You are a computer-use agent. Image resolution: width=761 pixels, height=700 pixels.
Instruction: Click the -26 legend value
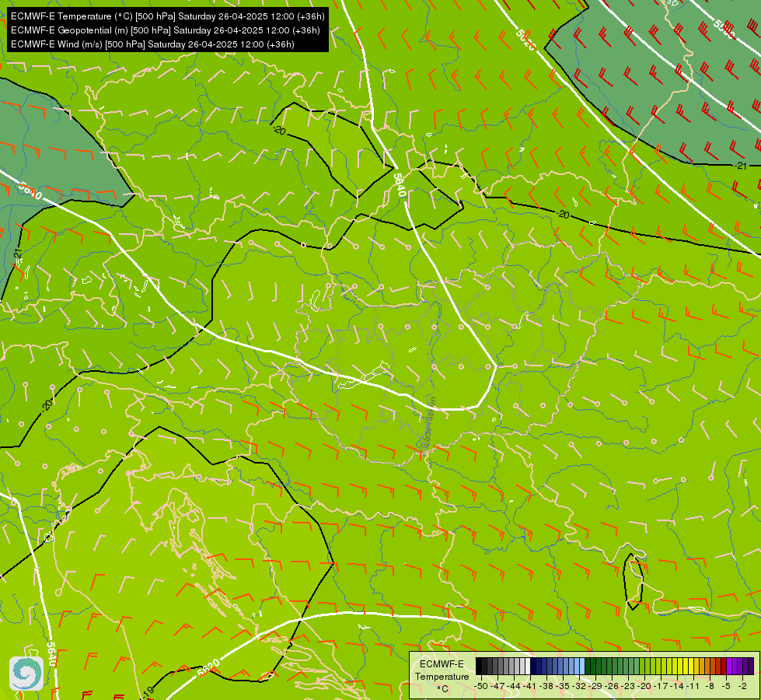(612, 686)
